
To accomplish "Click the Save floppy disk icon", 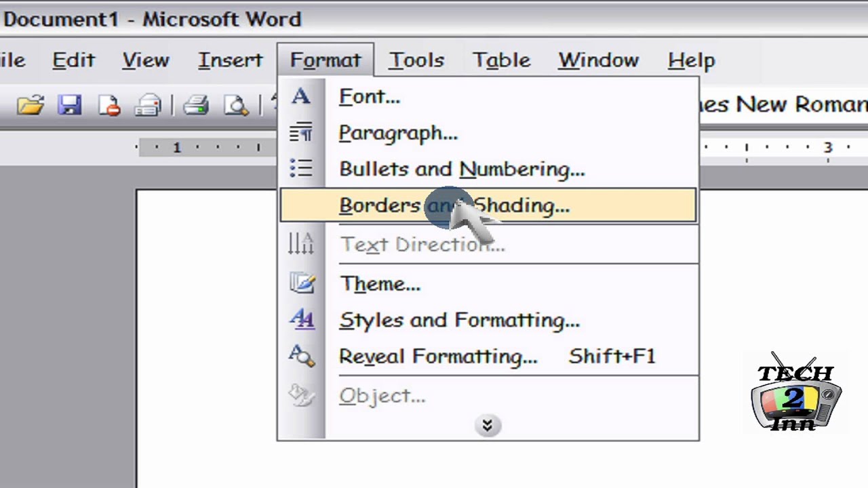I will point(69,105).
